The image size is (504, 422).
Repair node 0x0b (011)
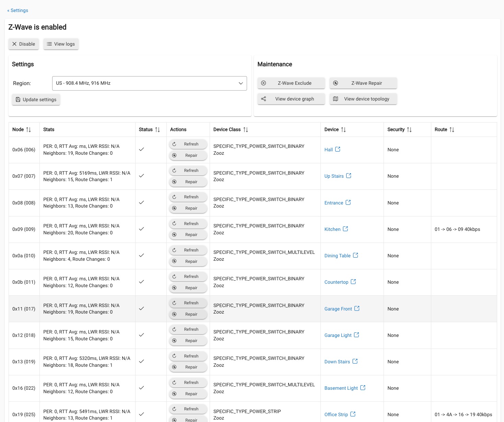[188, 288]
